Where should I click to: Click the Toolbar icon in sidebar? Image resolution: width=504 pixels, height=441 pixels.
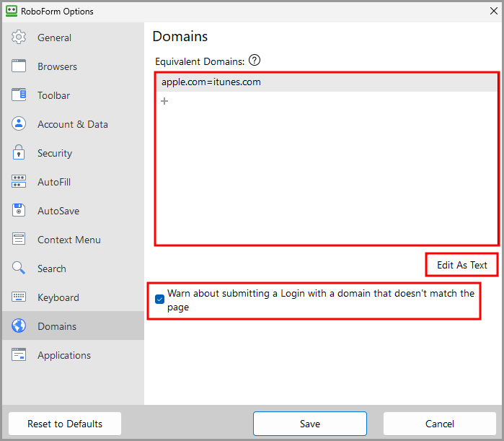pyautogui.click(x=19, y=95)
